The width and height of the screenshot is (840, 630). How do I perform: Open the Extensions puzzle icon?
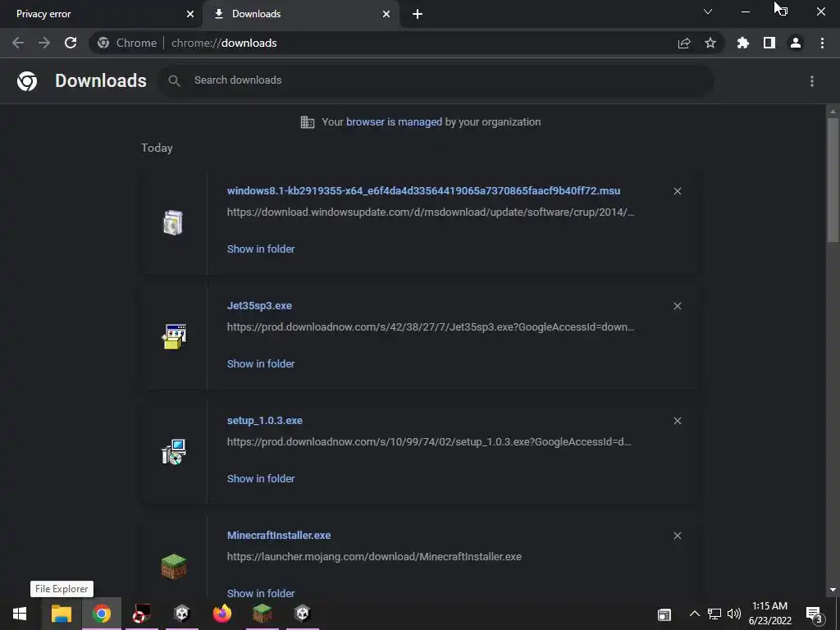[743, 43]
